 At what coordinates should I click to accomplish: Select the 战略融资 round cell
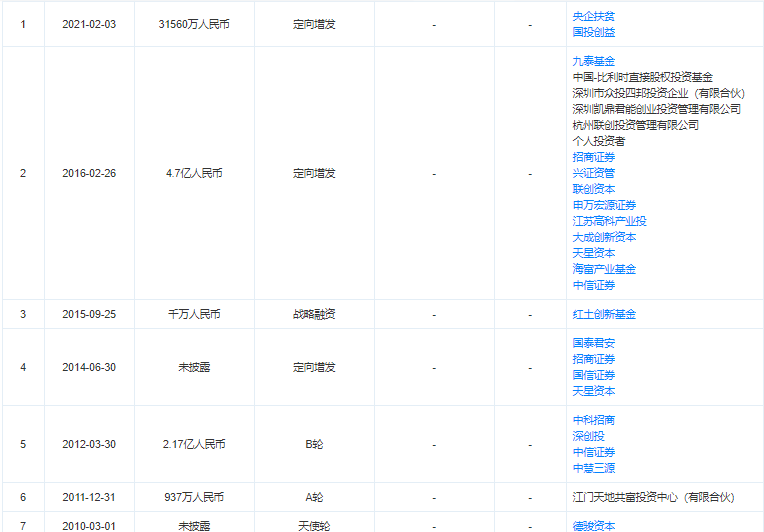pyautogui.click(x=314, y=314)
